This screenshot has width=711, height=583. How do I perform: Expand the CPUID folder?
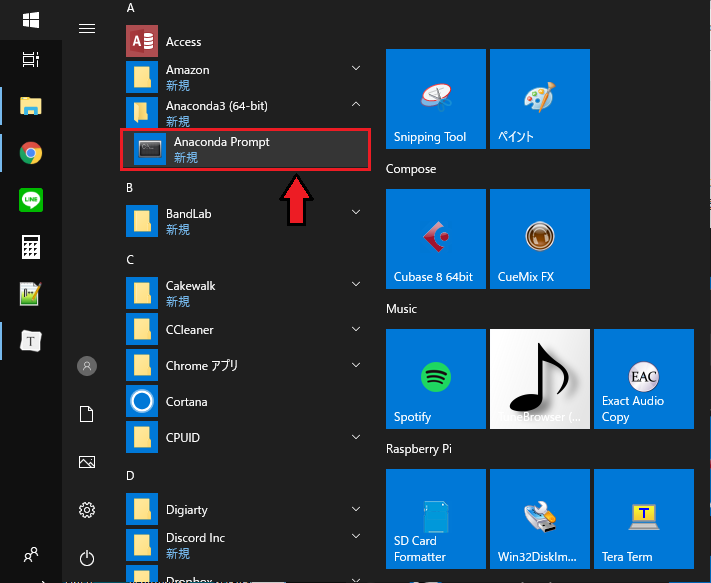(x=356, y=437)
